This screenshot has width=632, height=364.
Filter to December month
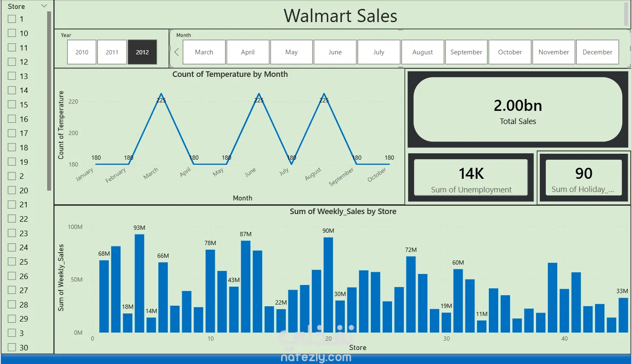[598, 52]
